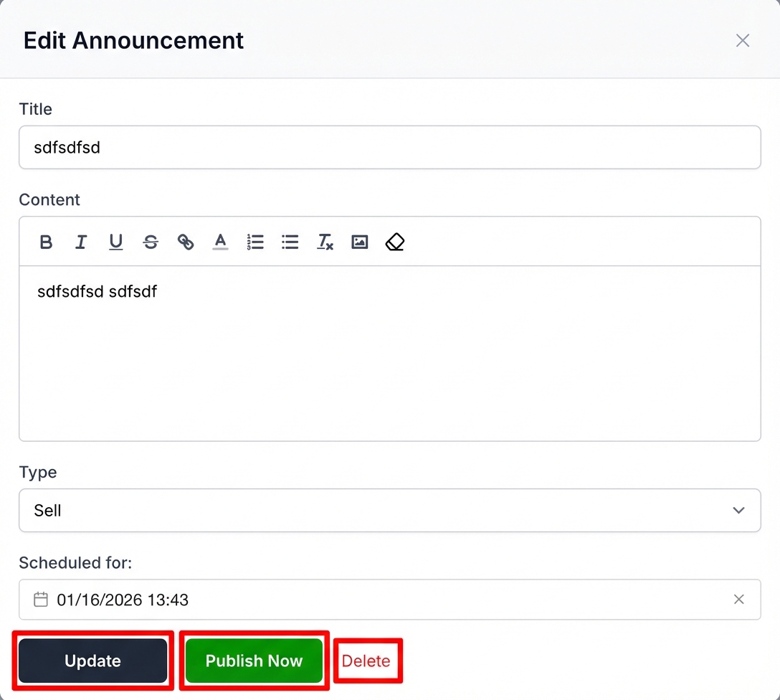Insert an image into the content

click(x=359, y=242)
